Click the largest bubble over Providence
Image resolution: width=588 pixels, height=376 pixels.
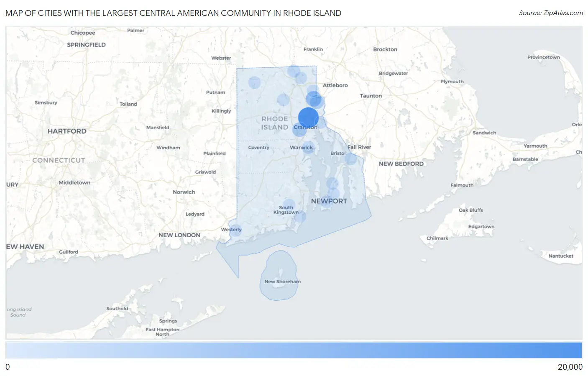(x=308, y=118)
